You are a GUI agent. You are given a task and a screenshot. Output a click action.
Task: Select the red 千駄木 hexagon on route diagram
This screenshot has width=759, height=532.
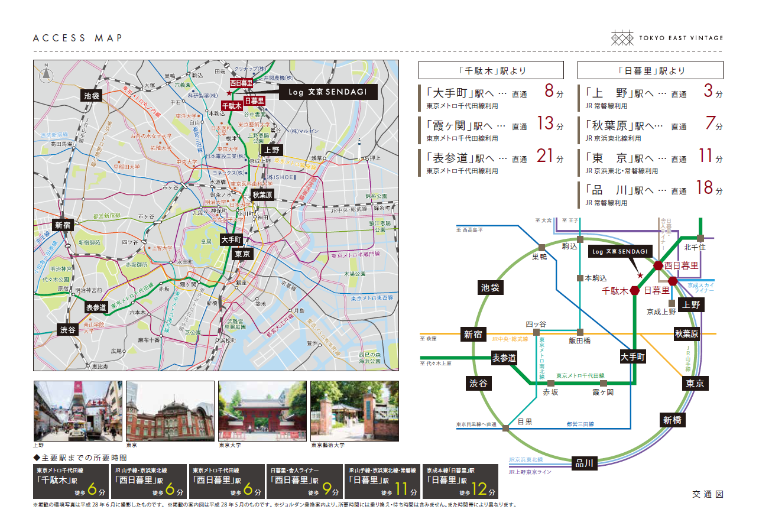coord(634,290)
